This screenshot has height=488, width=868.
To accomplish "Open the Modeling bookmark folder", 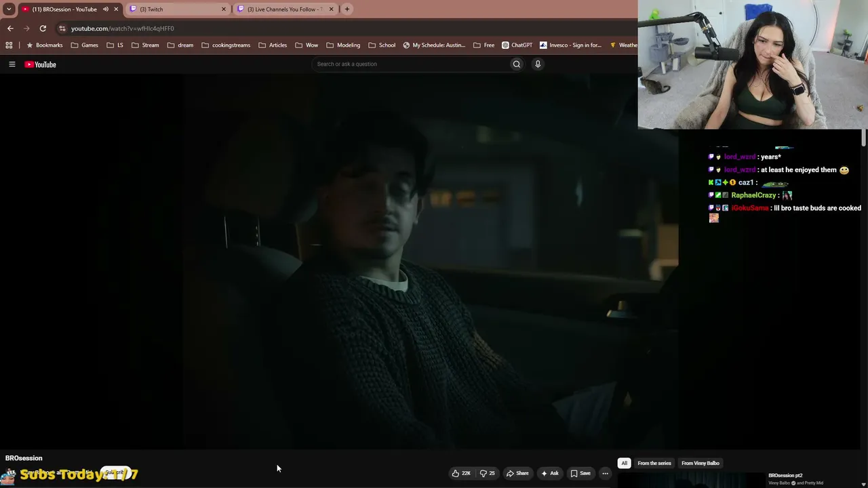I will (x=343, y=45).
